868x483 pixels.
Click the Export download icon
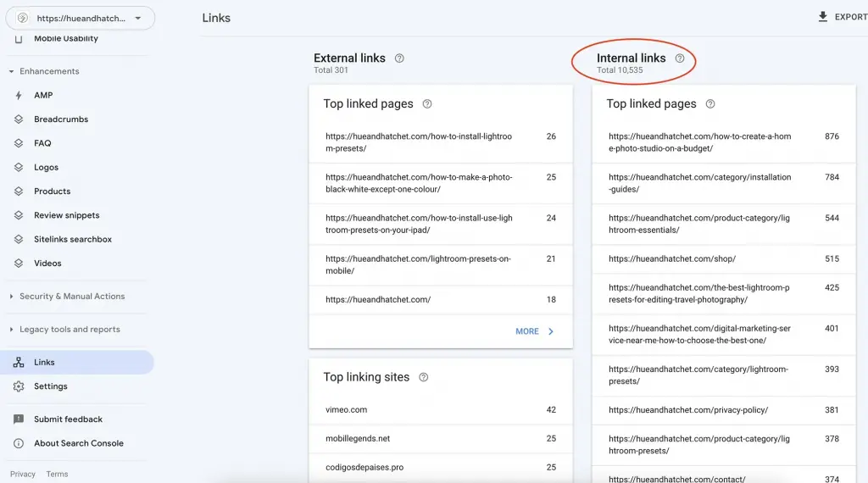[823, 17]
